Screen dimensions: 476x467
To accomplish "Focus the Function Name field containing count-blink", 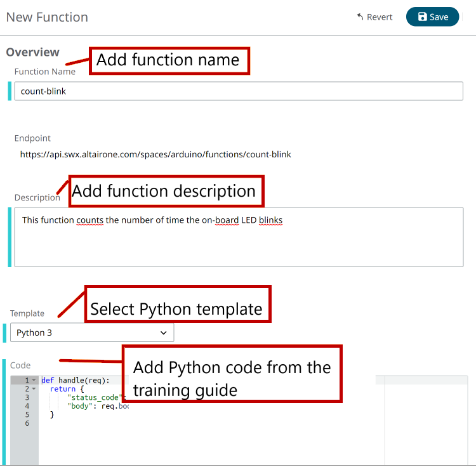I will click(x=238, y=91).
